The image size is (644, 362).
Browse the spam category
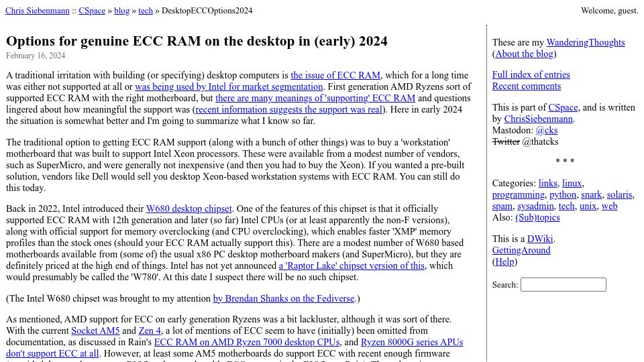[x=502, y=206]
